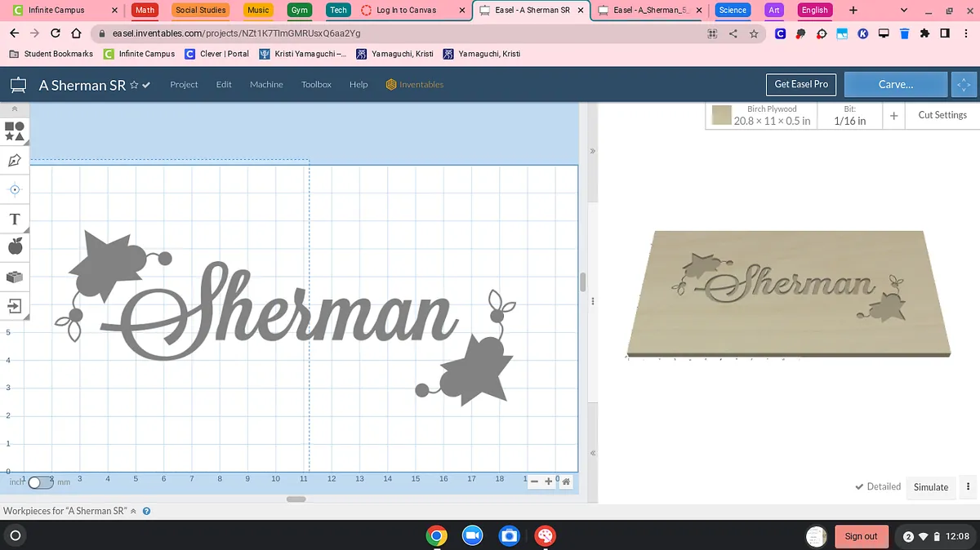
Task: Open the Shapes tool in left toolbar
Action: (x=15, y=131)
